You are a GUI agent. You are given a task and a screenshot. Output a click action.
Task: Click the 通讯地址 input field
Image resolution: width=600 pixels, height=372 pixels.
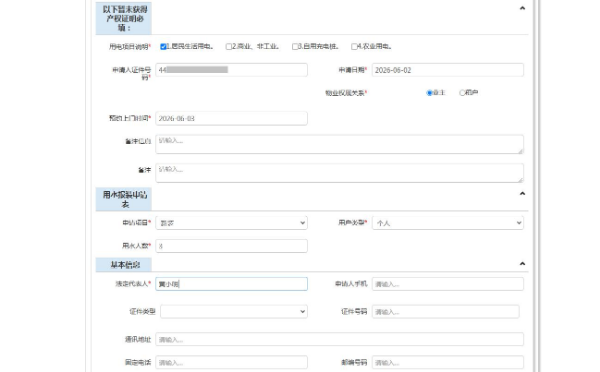[339, 339]
